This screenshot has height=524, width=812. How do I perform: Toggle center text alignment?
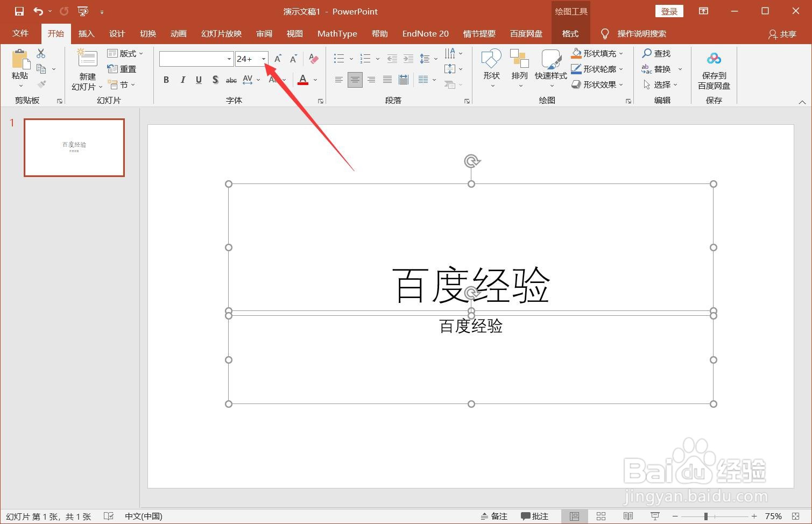click(x=355, y=80)
